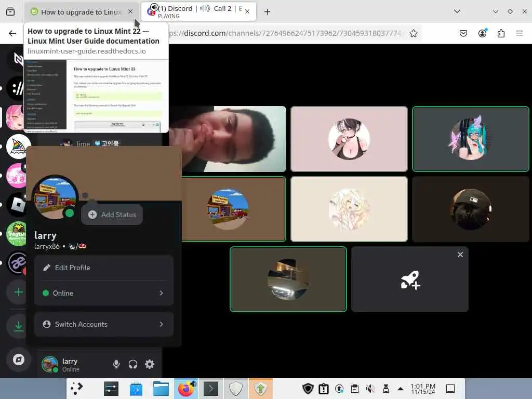The height and width of the screenshot is (399, 532).
Task: Open the green Vegan server icon
Action: click(16, 234)
